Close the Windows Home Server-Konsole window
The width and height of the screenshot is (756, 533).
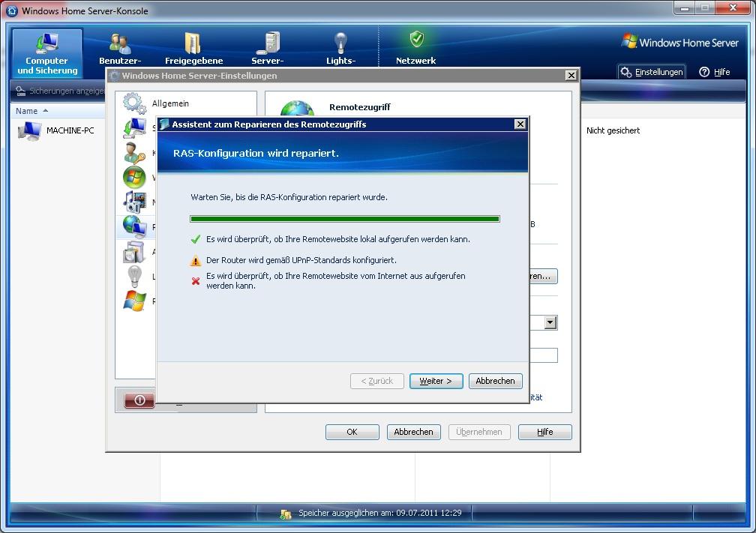(732, 7)
